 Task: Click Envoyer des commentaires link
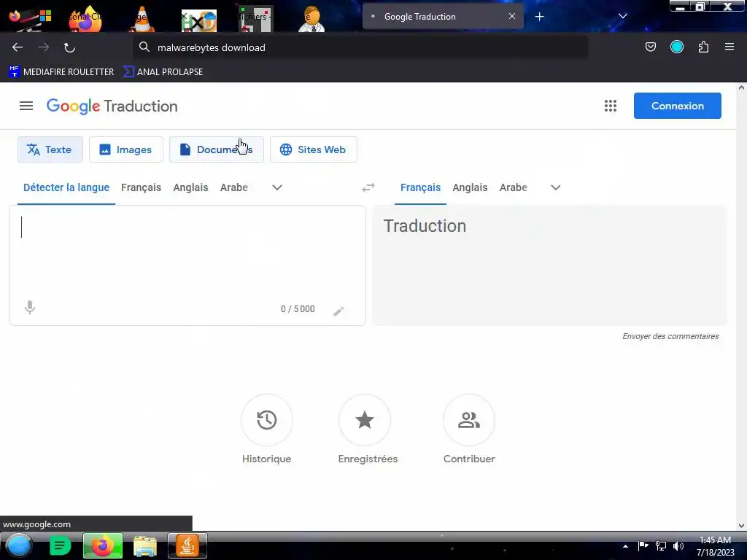[x=670, y=336]
